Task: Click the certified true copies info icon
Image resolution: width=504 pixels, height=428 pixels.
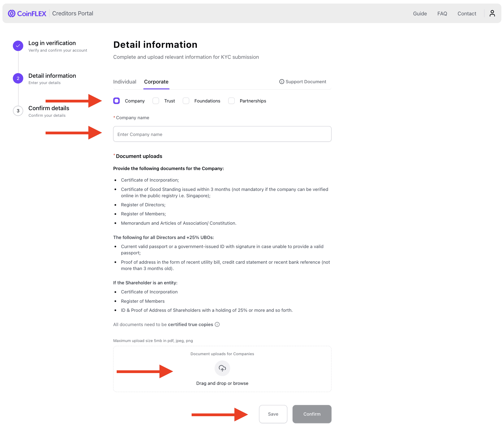Action: pos(217,324)
